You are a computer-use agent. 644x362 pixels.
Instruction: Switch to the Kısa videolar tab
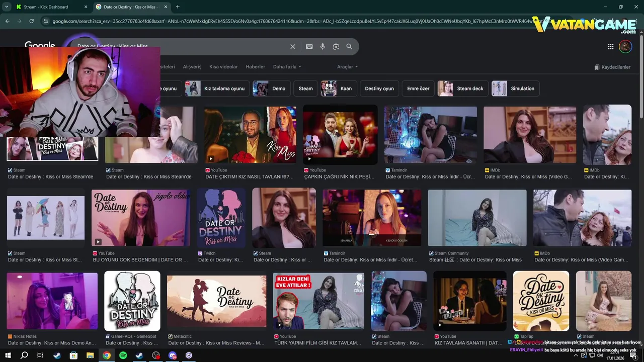[223, 67]
